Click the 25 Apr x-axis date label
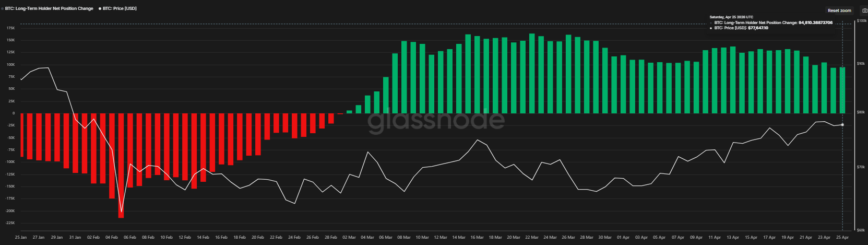The height and width of the screenshot is (245, 868). coord(842,237)
